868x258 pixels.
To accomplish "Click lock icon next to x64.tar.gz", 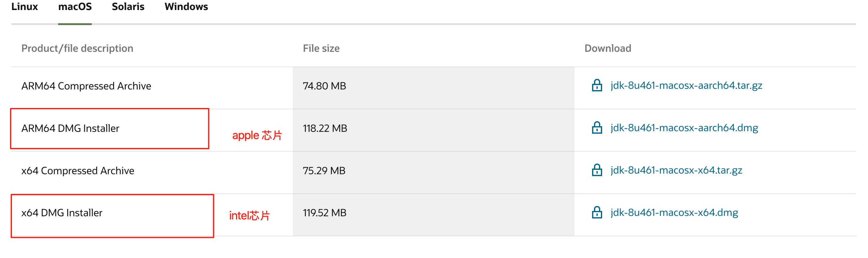I will coord(597,170).
